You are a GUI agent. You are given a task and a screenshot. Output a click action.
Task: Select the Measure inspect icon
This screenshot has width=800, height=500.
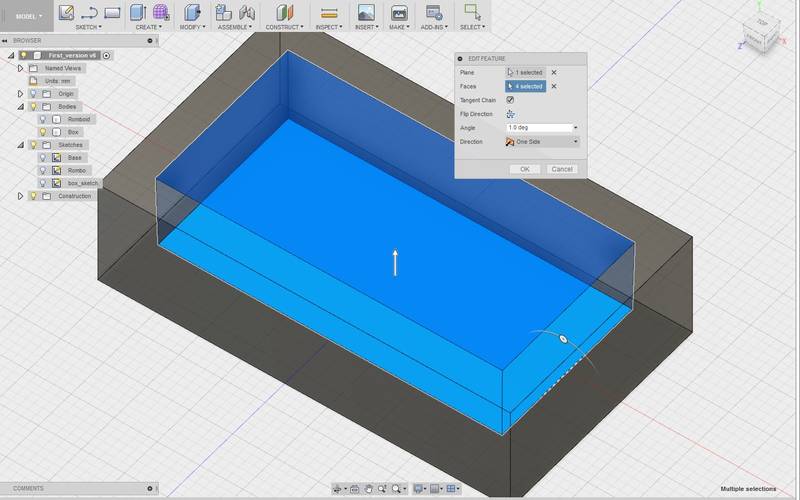coord(329,13)
